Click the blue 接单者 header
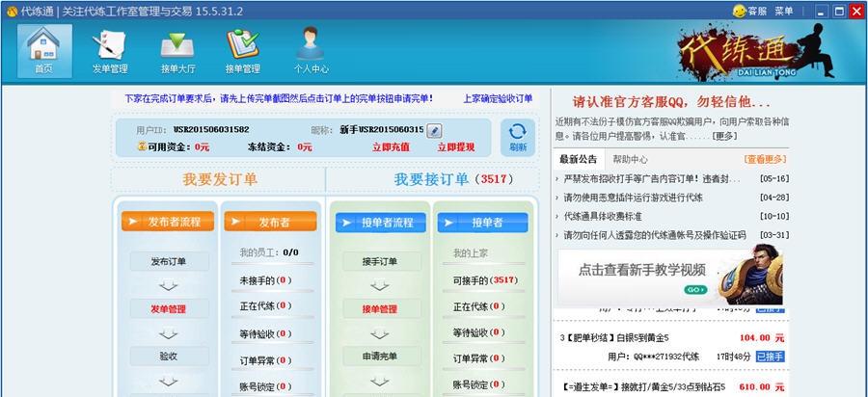 pyautogui.click(x=483, y=223)
